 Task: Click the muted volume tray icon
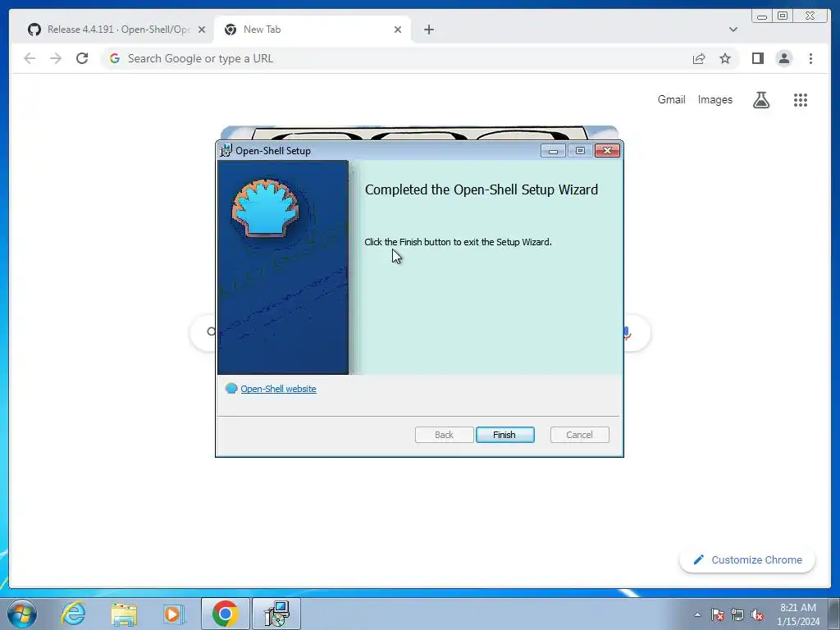pos(757,614)
